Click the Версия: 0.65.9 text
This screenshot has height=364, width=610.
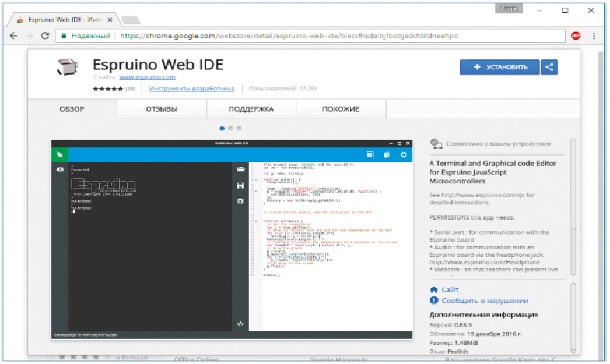click(x=450, y=325)
